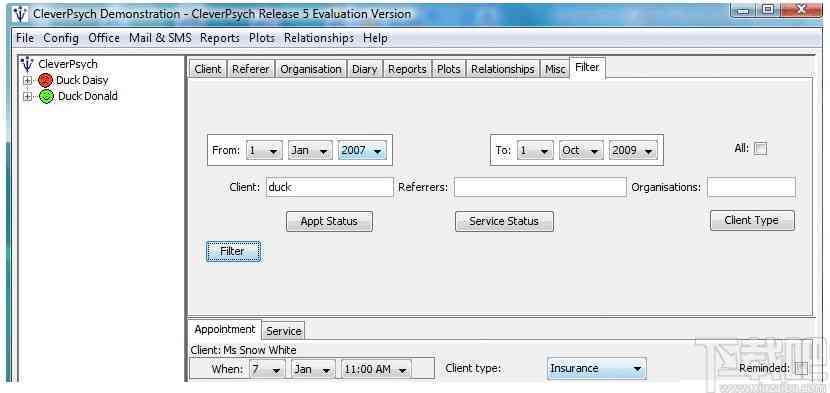Screen dimensions: 830x393
Task: Select Duck Donald in the client tree
Action: [88, 96]
